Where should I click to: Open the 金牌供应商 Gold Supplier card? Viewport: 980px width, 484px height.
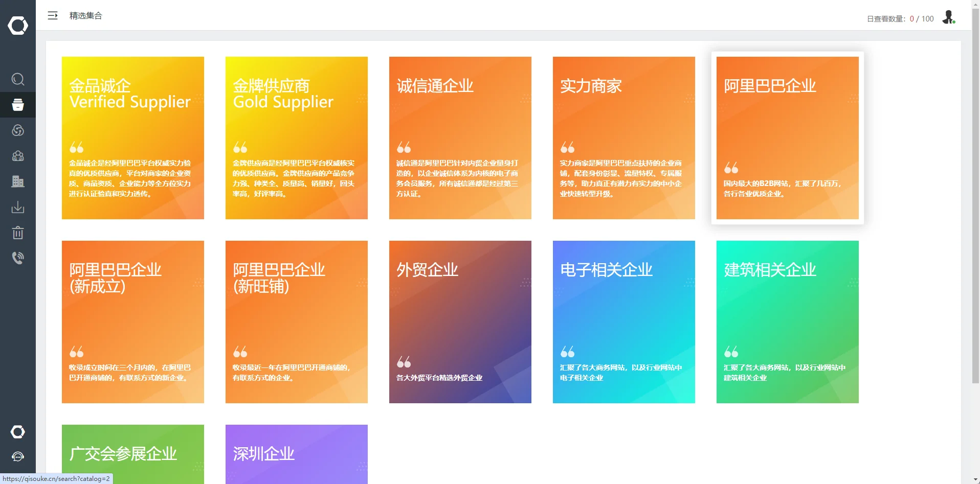click(297, 138)
